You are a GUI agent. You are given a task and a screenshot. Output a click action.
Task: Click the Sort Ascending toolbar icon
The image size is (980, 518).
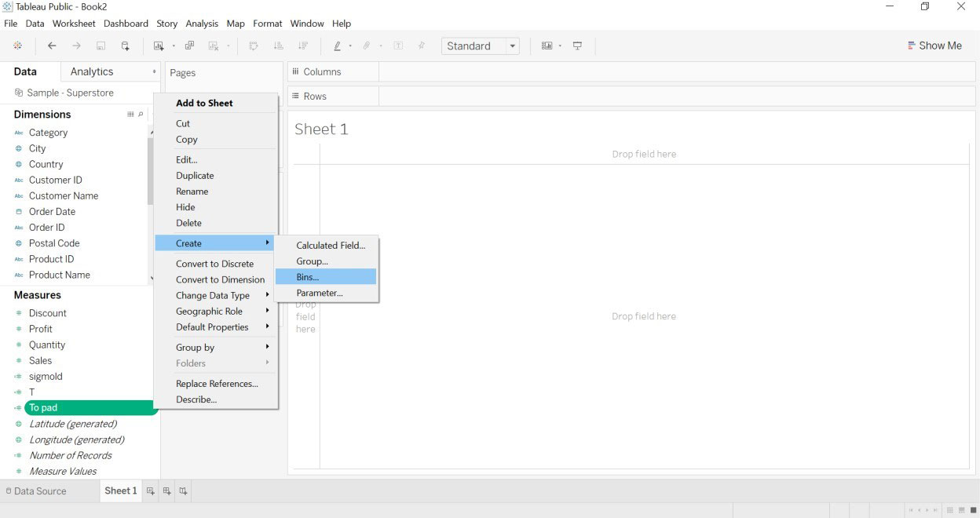(278, 46)
